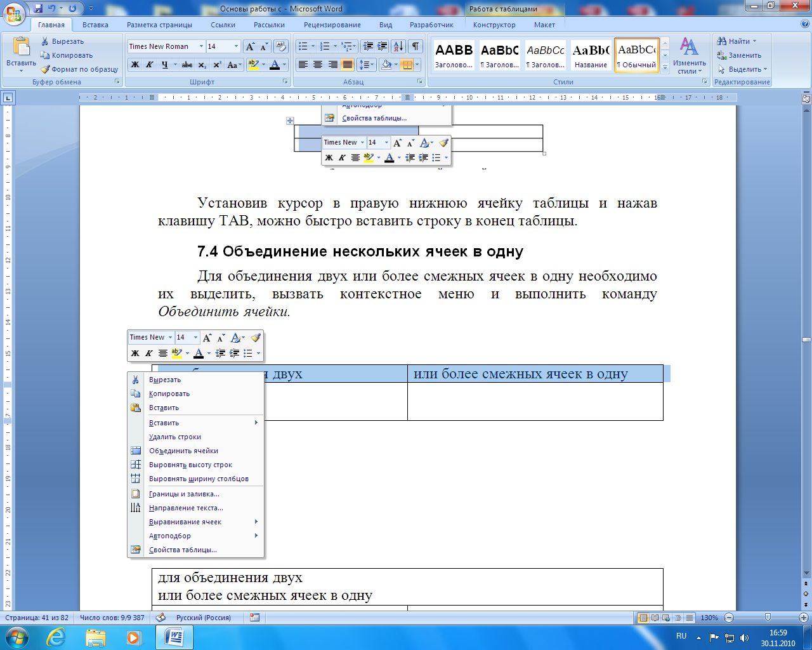Switch to Вставка tab
This screenshot has height=650, width=812.
point(95,25)
